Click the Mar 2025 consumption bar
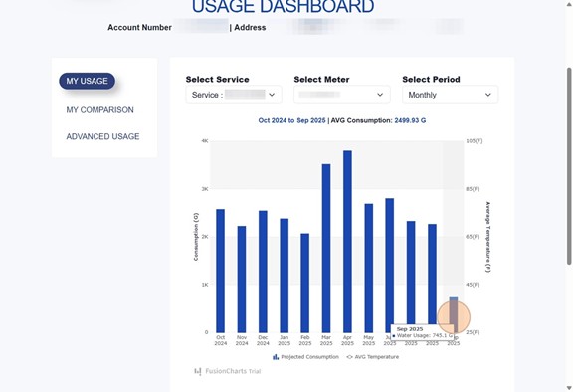The height and width of the screenshot is (392, 573). (326, 248)
